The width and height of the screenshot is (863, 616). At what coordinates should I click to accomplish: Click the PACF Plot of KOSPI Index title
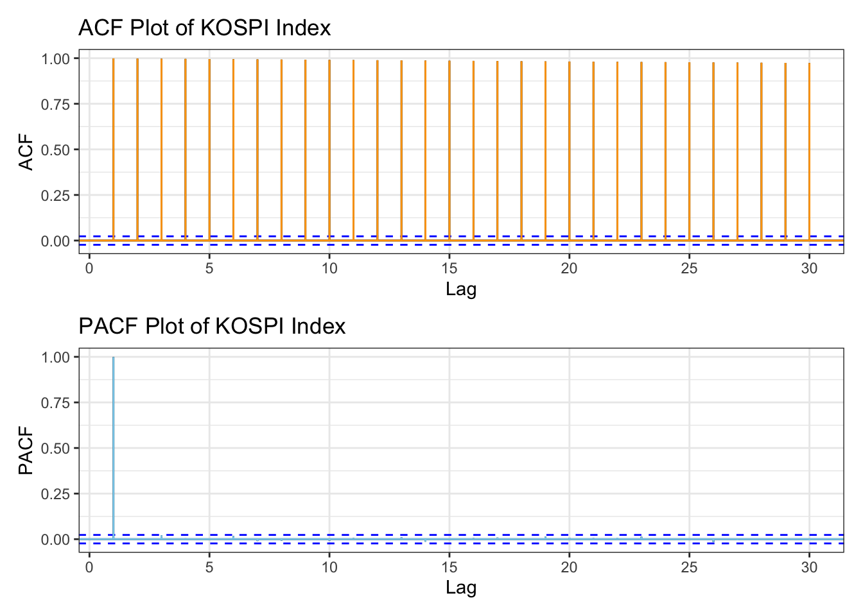click(x=212, y=327)
